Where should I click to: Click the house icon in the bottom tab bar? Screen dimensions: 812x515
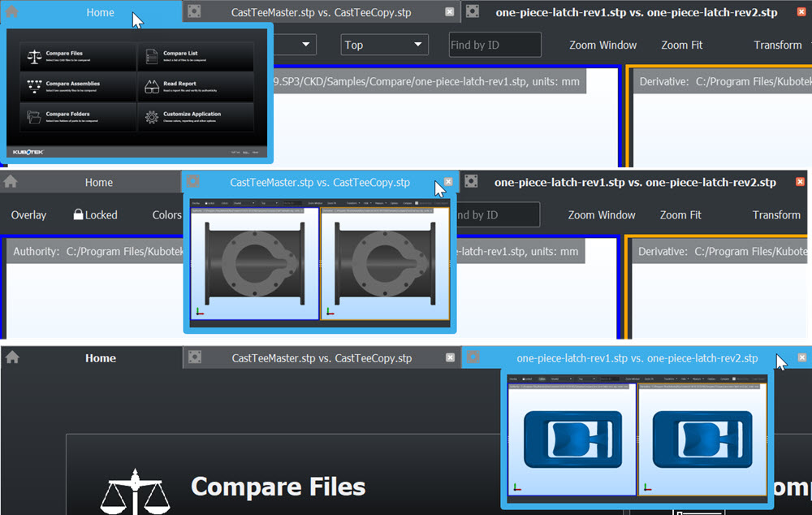12,357
